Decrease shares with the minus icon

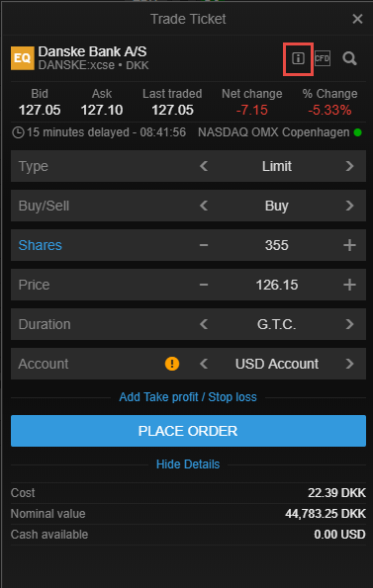pyautogui.click(x=204, y=245)
